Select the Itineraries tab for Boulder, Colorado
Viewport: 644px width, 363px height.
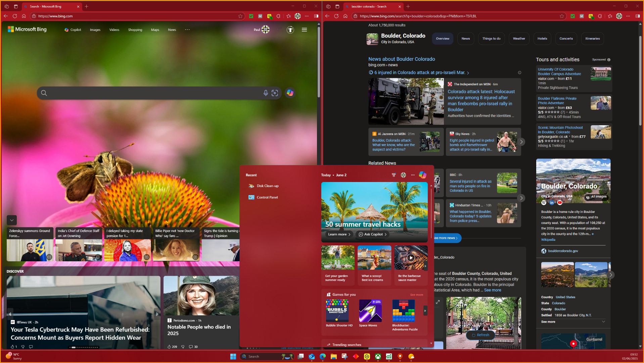coord(592,39)
